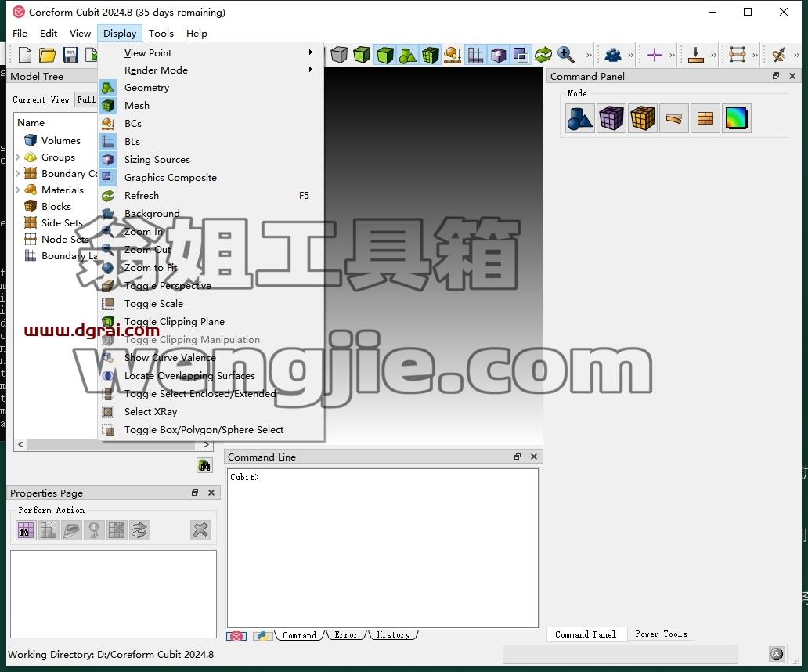Open the Current View dropdown
This screenshot has width=808, height=672.
[x=86, y=99]
